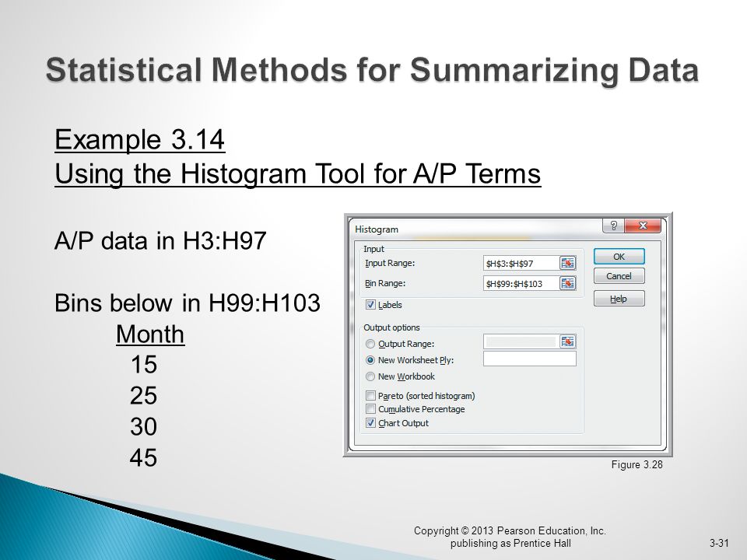Click the 'Bin Range:' label

pyautogui.click(x=385, y=283)
